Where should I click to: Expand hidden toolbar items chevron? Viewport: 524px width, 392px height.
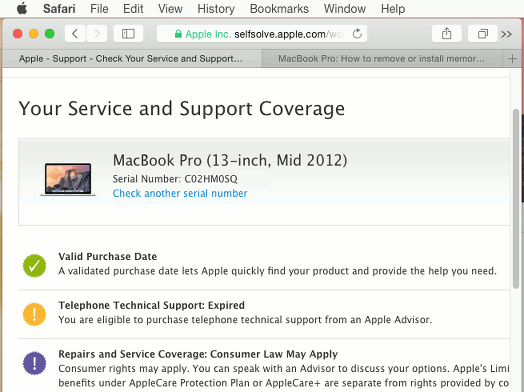pos(506,34)
